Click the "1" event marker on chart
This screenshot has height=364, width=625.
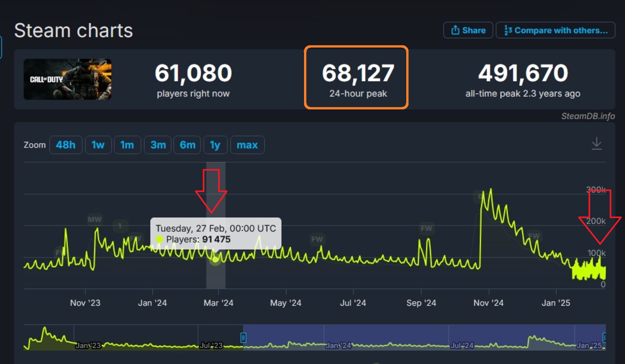pos(120,226)
